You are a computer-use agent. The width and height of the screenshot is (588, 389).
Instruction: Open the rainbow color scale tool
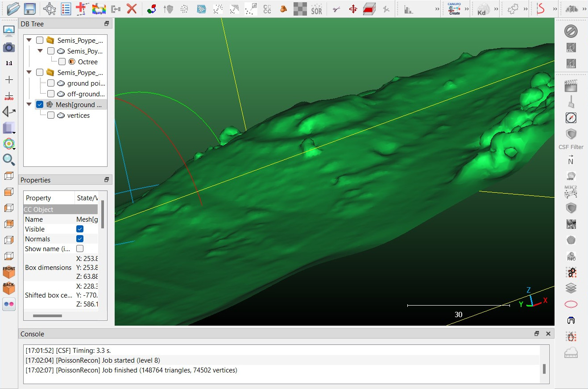pyautogui.click(x=99, y=8)
